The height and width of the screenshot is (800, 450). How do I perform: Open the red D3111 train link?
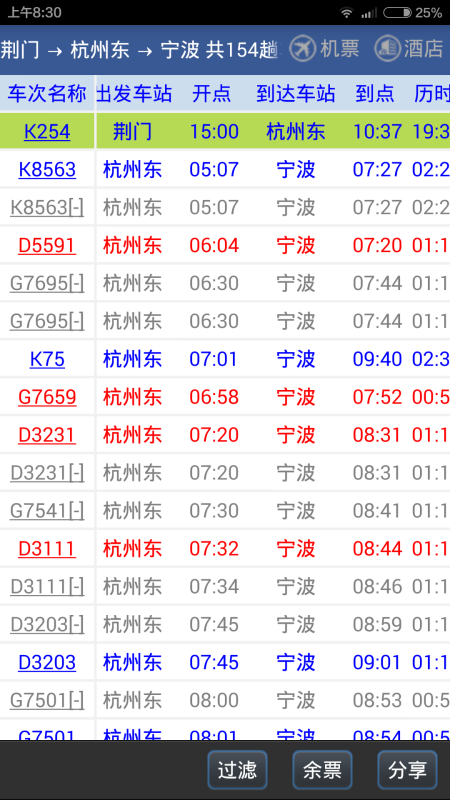click(47, 548)
